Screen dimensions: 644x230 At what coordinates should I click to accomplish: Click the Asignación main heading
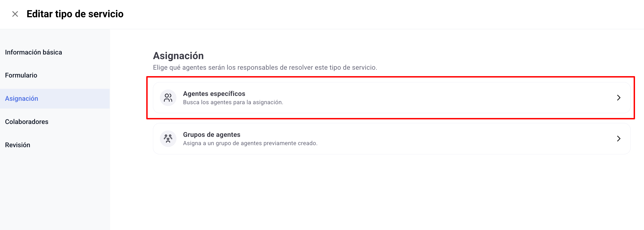(178, 56)
